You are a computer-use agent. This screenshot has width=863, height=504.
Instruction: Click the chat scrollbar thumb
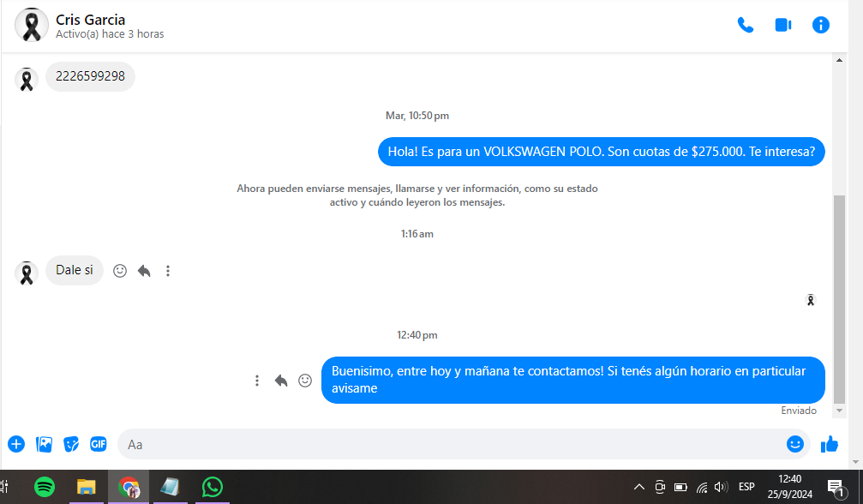click(x=839, y=299)
